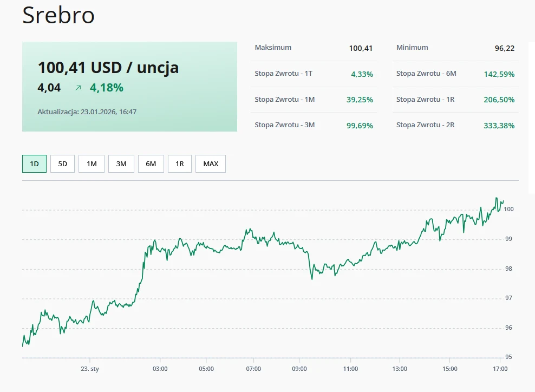Click the 100,41 USD / uncja price

108,68
